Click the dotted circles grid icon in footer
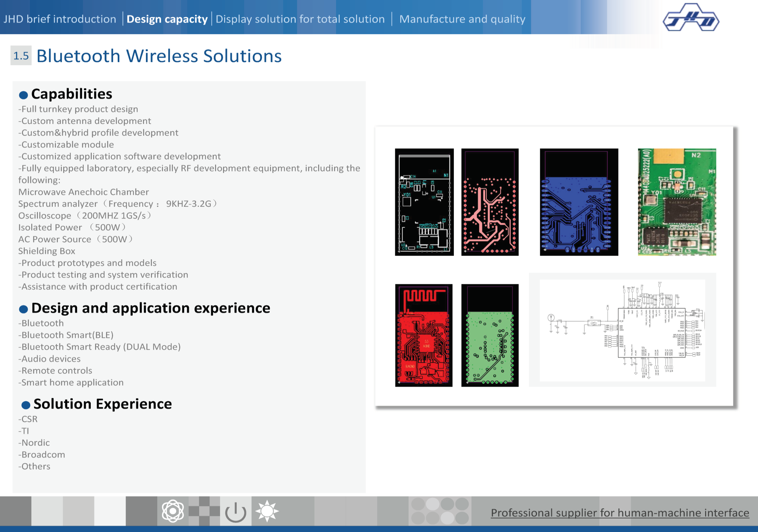The height and width of the screenshot is (532, 758). 440,511
